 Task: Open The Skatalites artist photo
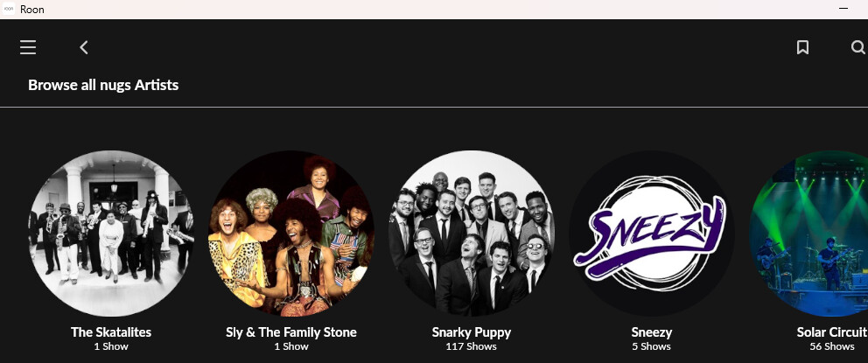(x=111, y=234)
